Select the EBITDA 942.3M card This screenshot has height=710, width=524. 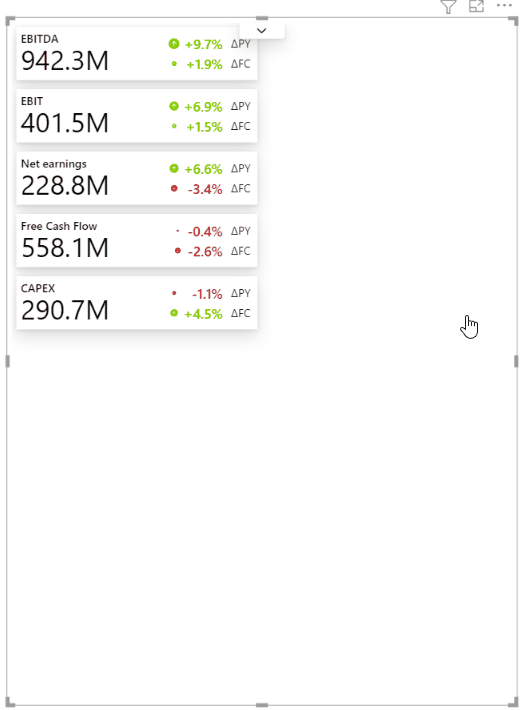pos(137,54)
